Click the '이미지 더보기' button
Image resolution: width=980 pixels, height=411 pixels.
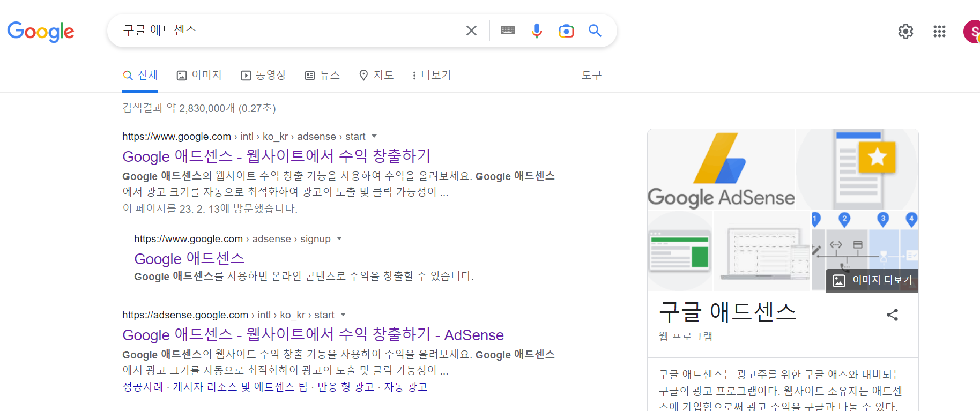tap(872, 280)
